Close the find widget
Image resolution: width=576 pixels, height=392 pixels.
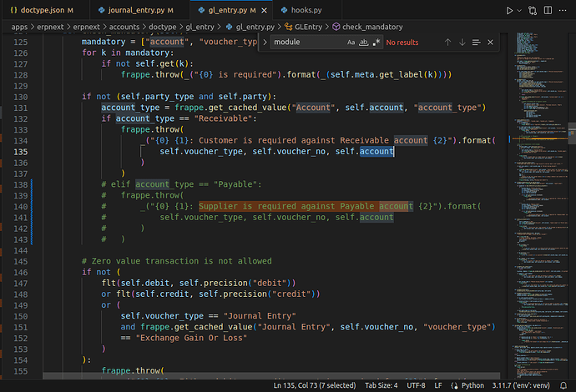pos(491,42)
